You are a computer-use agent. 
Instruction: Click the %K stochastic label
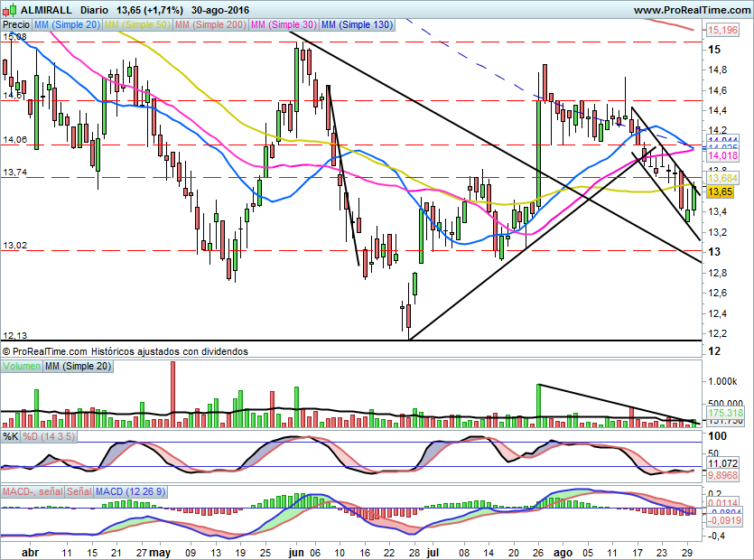tap(11, 436)
